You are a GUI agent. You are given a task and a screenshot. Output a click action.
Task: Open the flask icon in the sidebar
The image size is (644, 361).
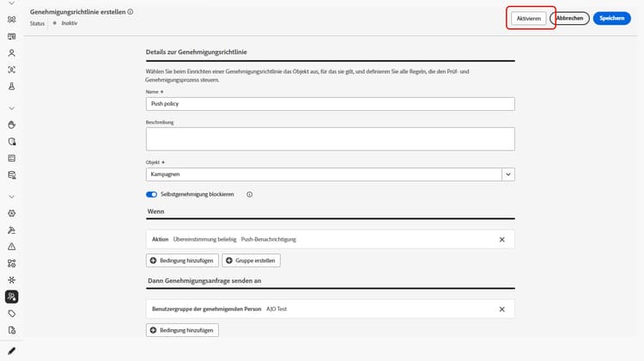pyautogui.click(x=12, y=86)
